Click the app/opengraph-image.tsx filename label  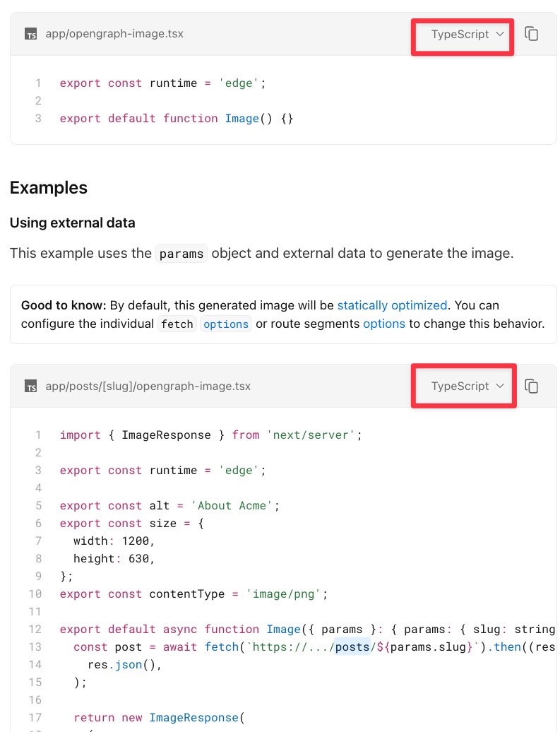point(114,33)
